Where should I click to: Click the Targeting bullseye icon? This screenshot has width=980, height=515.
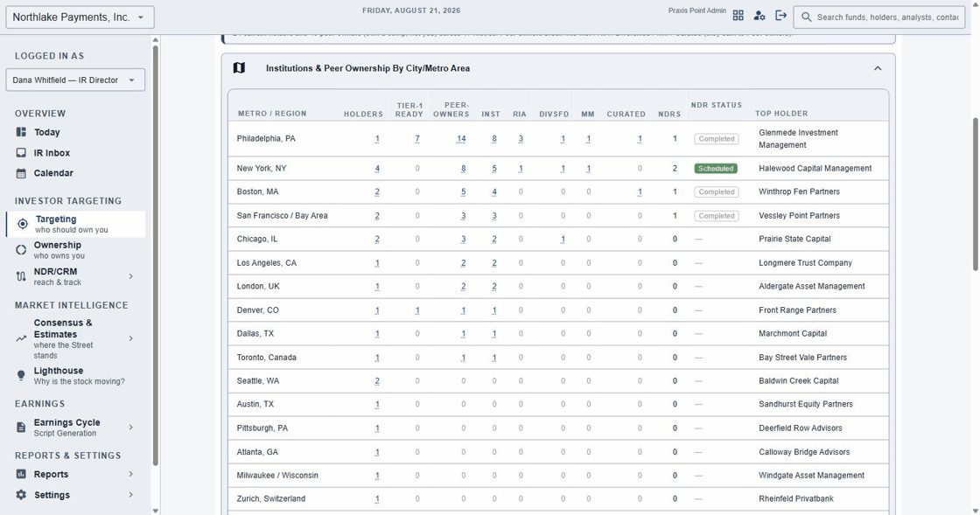point(23,224)
